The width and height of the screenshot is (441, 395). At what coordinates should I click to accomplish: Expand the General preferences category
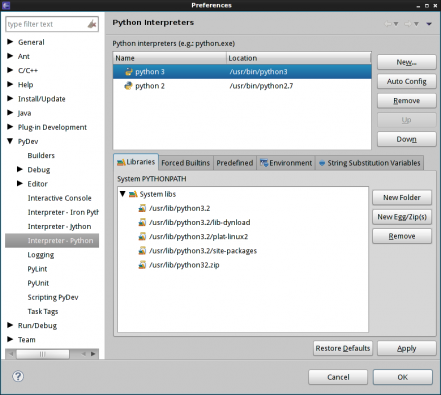(10, 42)
